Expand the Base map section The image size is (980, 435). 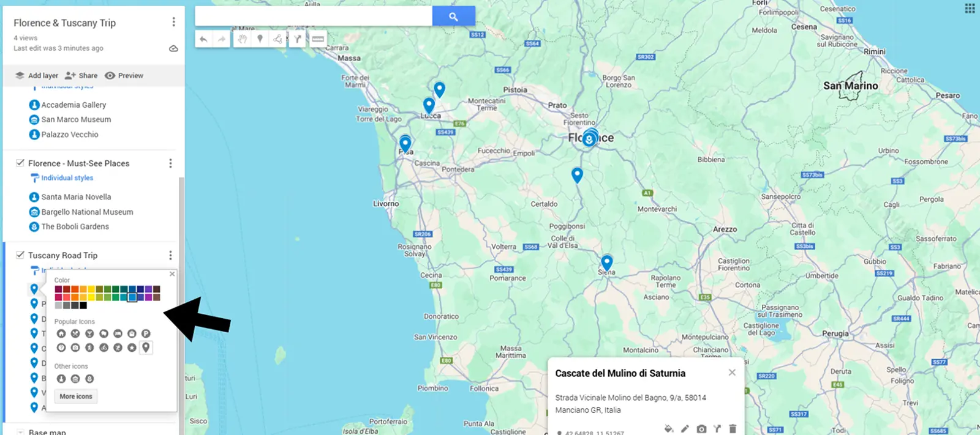tap(20, 432)
